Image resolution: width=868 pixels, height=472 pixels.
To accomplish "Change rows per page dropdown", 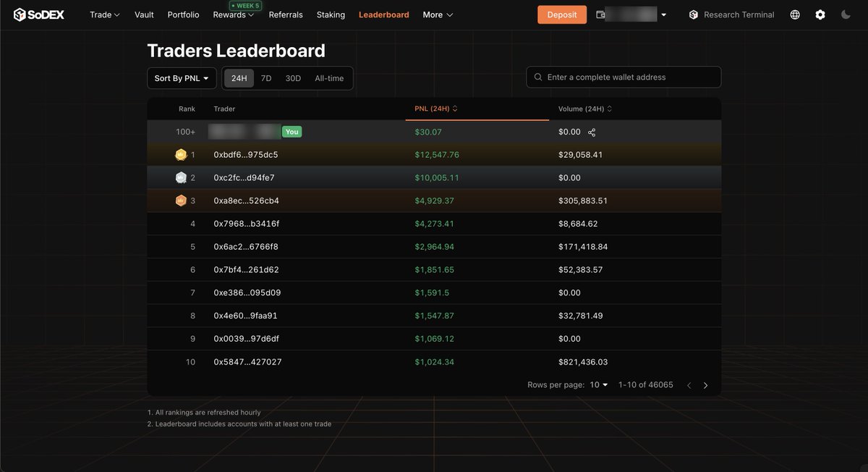I will 599,385.
